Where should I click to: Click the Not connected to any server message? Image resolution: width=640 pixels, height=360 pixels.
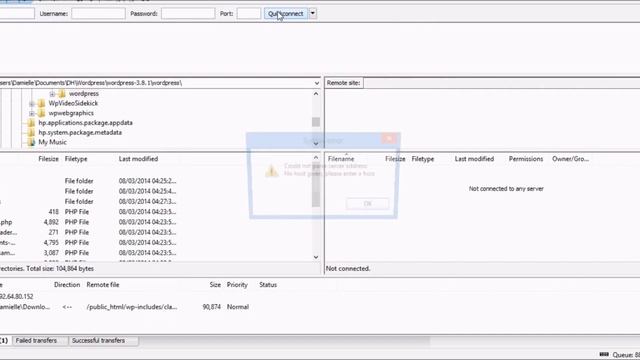[x=506, y=189]
